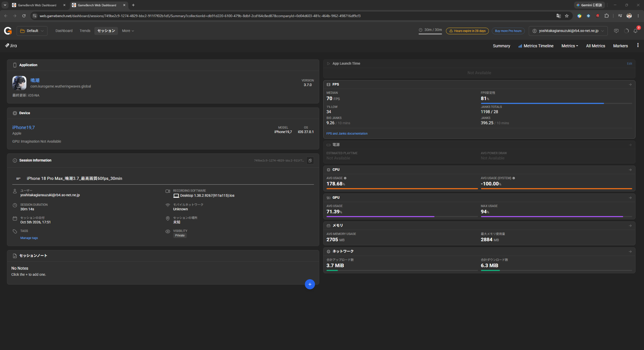Open the CPU details arrow icon

pos(630,170)
